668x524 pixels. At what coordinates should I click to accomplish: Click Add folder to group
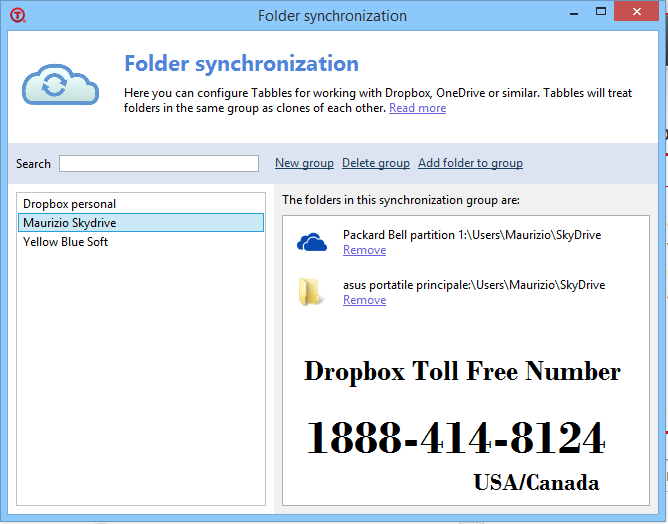click(470, 163)
